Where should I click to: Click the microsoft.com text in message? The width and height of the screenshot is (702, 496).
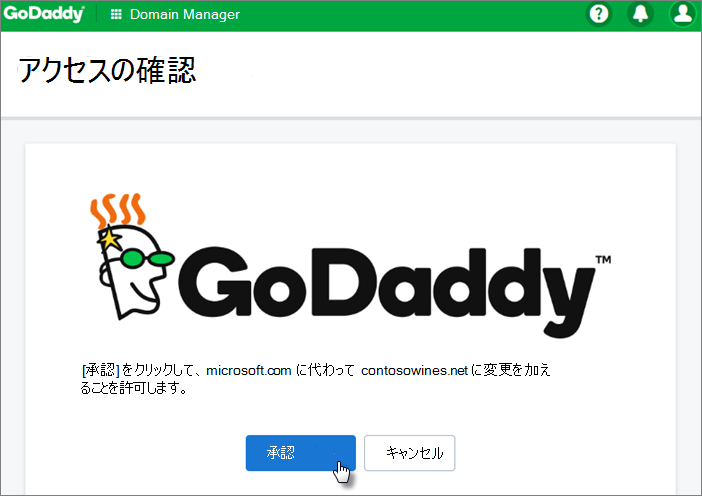(248, 370)
